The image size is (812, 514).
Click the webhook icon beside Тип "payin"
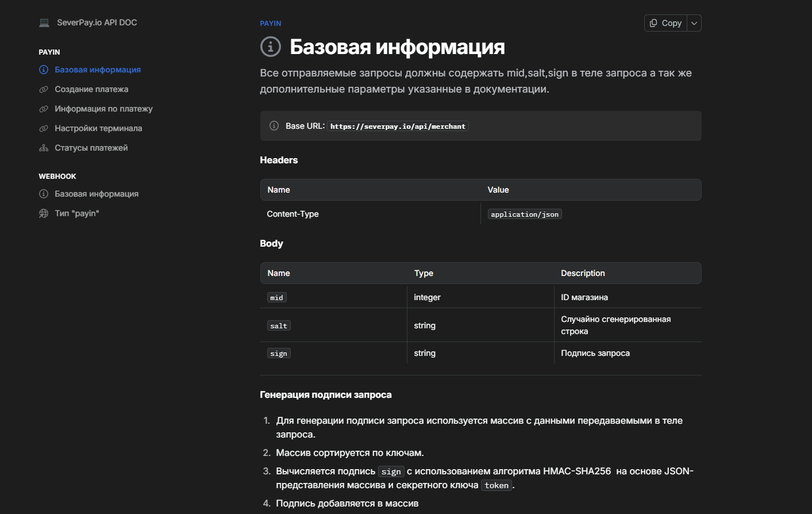44,213
